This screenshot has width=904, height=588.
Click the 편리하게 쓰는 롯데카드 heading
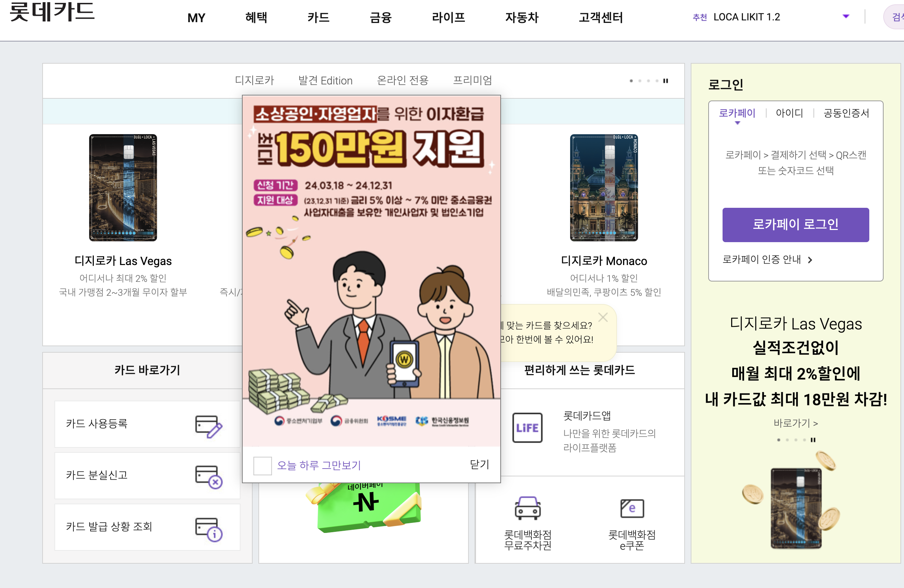click(580, 370)
